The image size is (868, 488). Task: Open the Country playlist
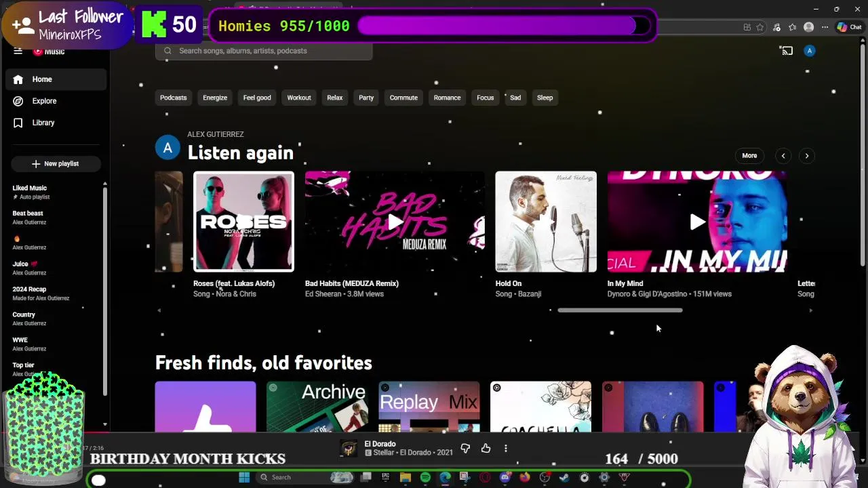point(56,319)
